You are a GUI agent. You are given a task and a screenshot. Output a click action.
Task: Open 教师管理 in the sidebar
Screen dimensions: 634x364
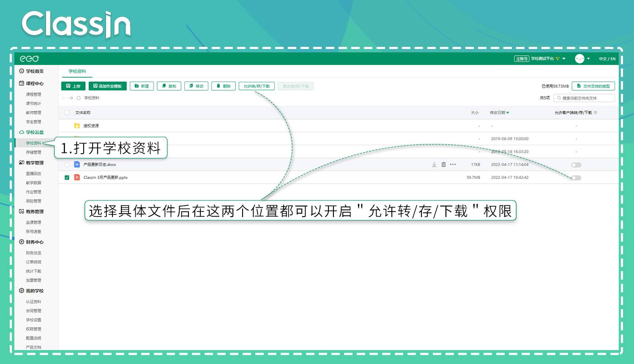(x=33, y=113)
